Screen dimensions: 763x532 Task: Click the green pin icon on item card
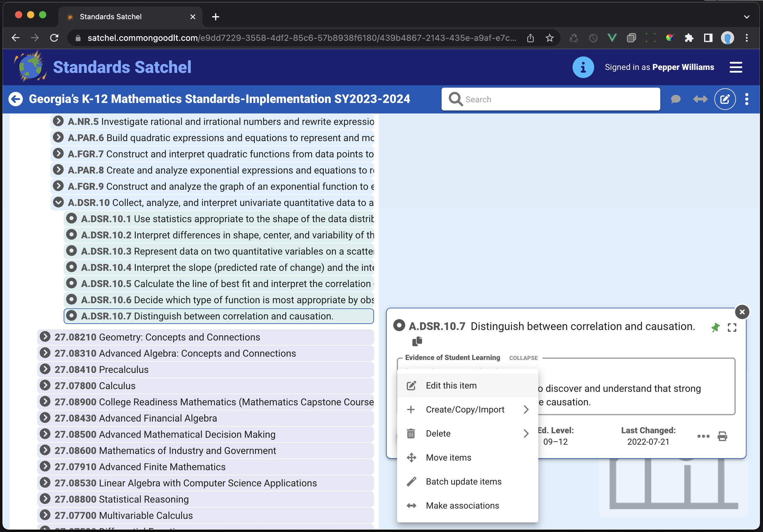tap(715, 327)
